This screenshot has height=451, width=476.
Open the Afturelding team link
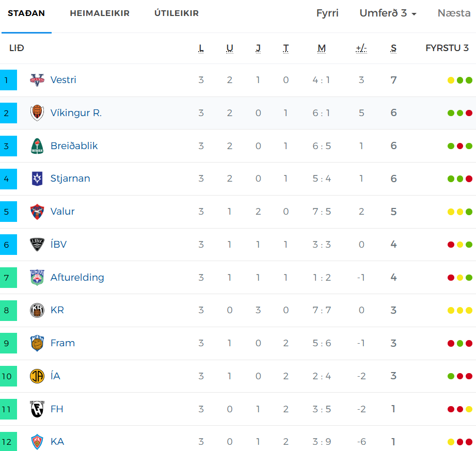click(77, 278)
